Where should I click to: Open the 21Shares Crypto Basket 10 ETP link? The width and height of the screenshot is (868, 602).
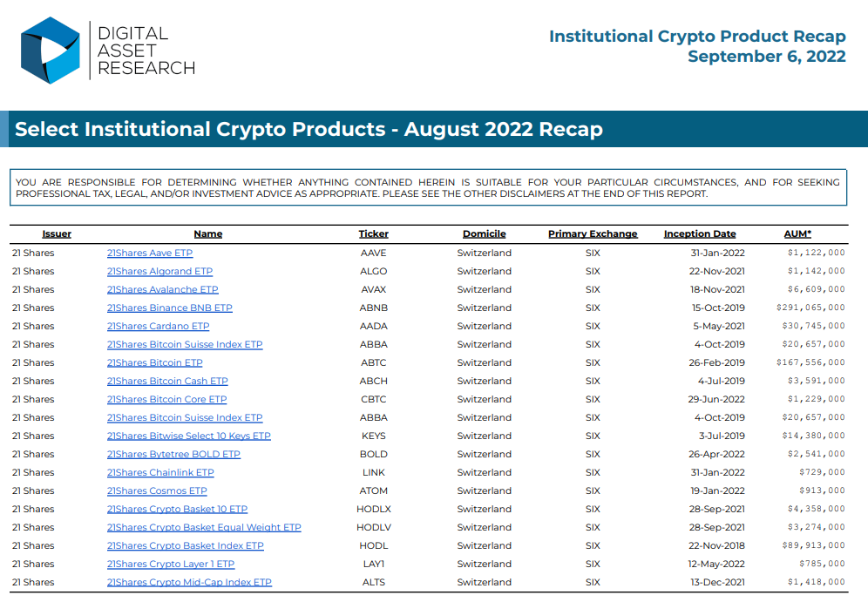(x=177, y=509)
